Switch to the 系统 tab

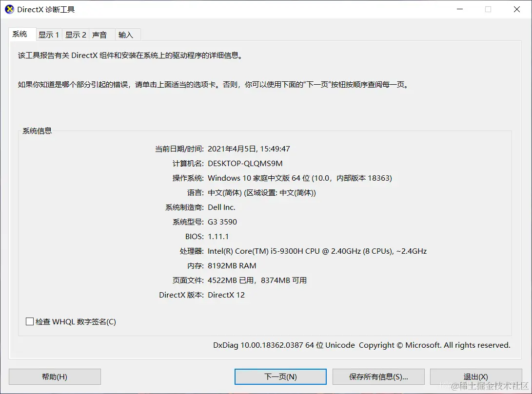[22, 34]
